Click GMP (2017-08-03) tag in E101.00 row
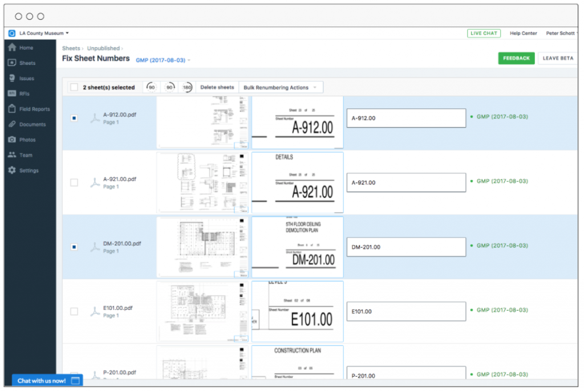The width and height of the screenshot is (584, 392). 502,310
